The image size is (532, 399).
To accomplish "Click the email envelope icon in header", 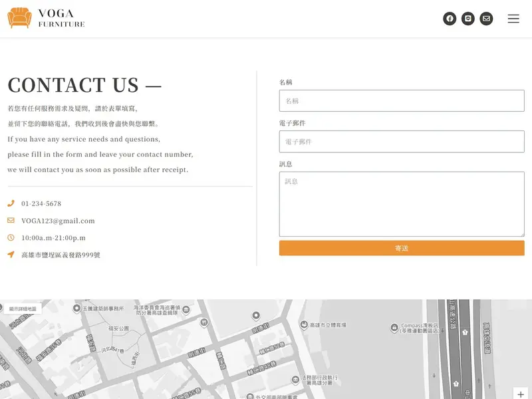I will coord(486,19).
